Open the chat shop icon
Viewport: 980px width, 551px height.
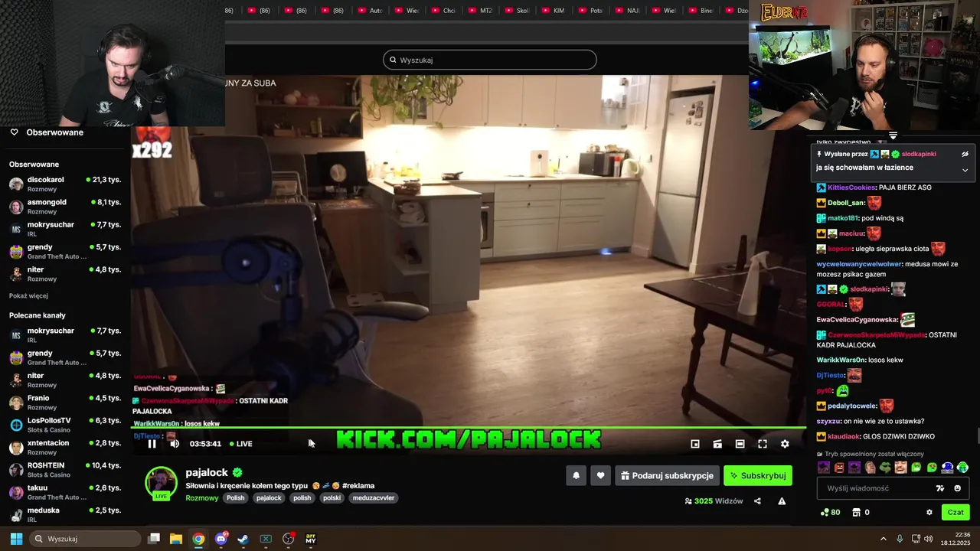[857, 512]
